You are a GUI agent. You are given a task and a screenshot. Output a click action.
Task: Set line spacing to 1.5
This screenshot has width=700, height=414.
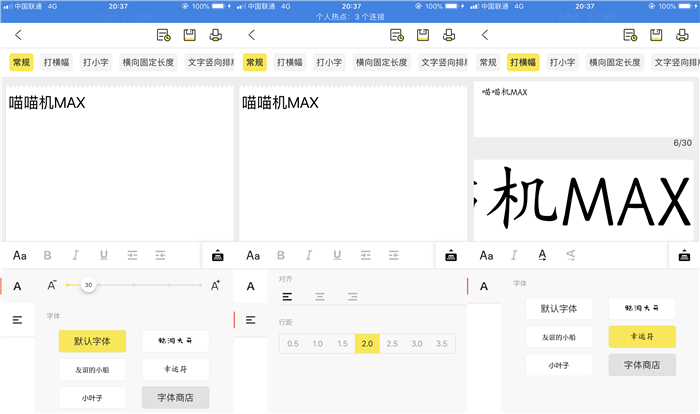click(342, 343)
